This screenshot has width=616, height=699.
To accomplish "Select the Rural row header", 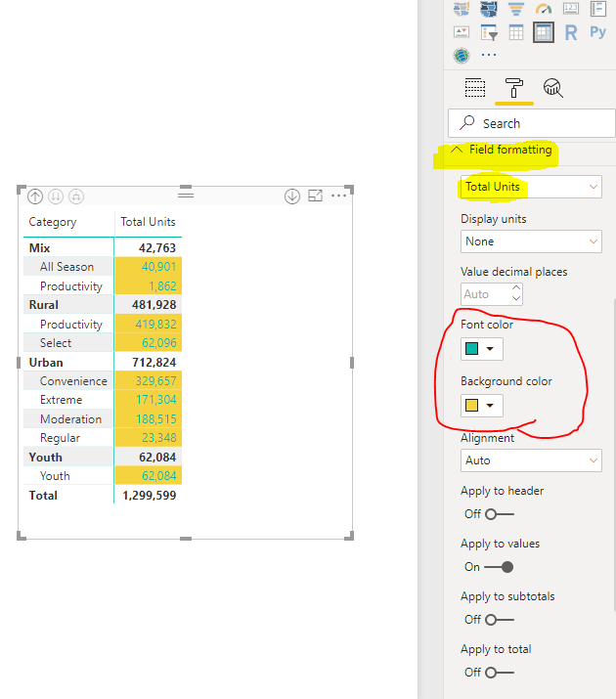I will tap(44, 305).
